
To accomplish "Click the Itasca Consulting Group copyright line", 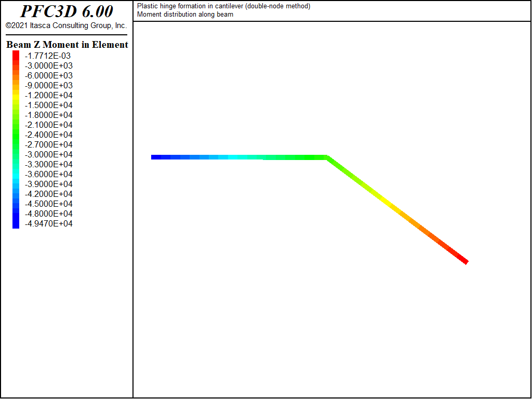I will (66, 26).
